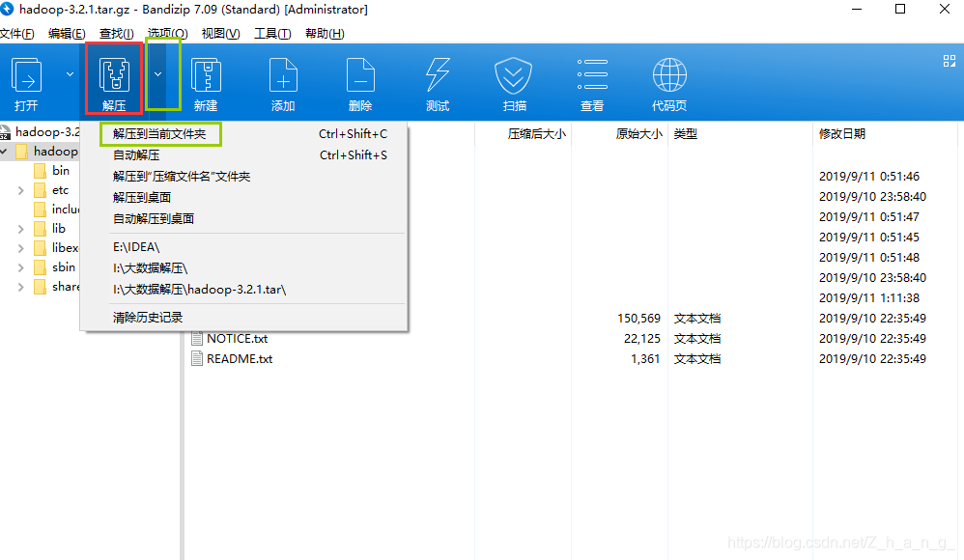Choose 自动解压 menu entry
The image size is (964, 560).
tap(244, 154)
